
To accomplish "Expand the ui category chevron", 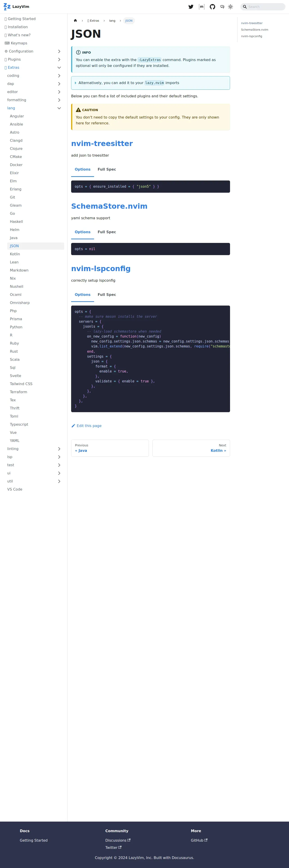I will [x=59, y=473].
